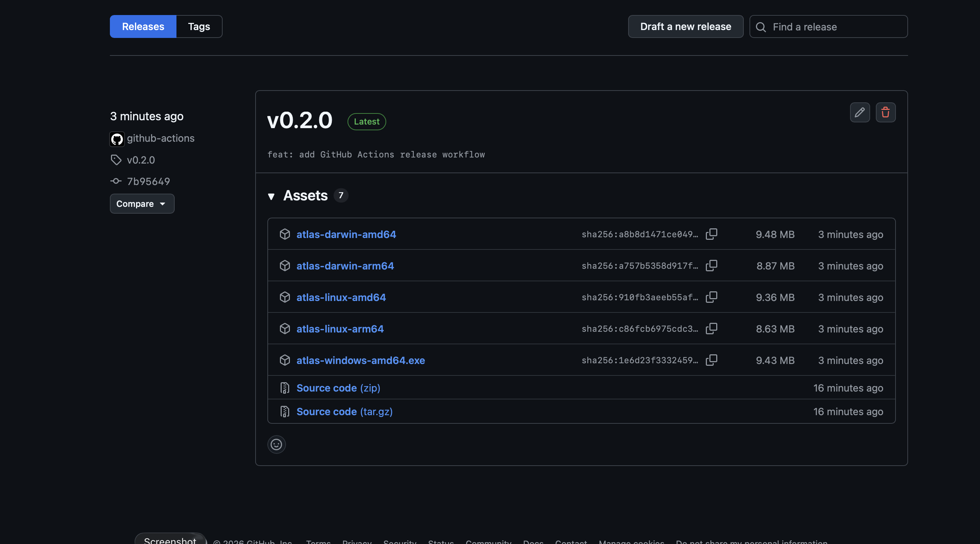980x544 pixels.
Task: Copy sha256 of atlas-linux-arm64
Action: click(712, 329)
